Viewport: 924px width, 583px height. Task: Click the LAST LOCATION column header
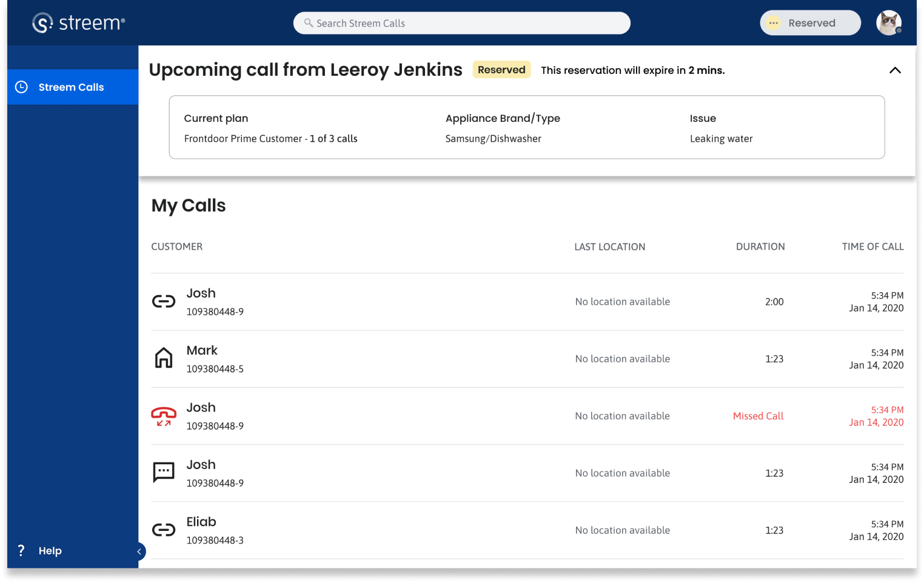[610, 247]
